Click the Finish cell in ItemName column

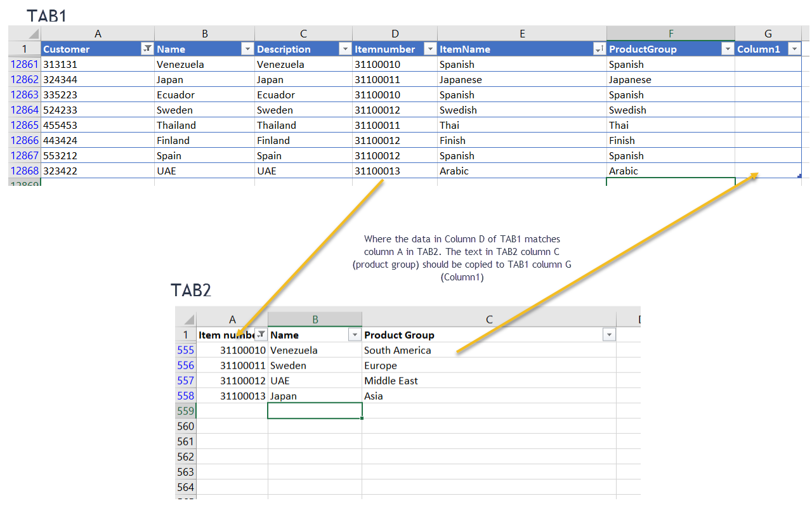pyautogui.click(x=522, y=140)
